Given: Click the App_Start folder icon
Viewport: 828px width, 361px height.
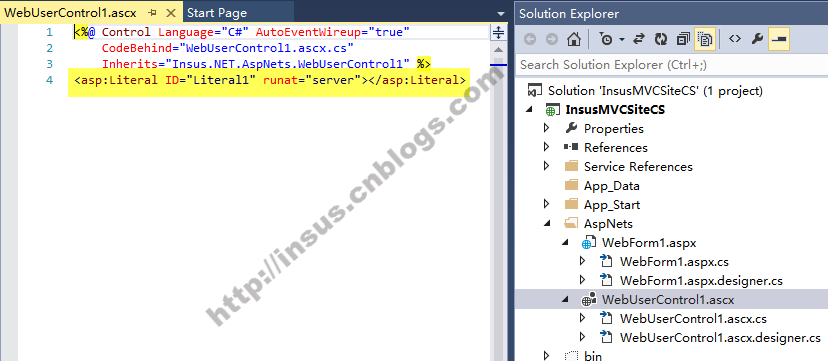Looking at the screenshot, I should 571,204.
